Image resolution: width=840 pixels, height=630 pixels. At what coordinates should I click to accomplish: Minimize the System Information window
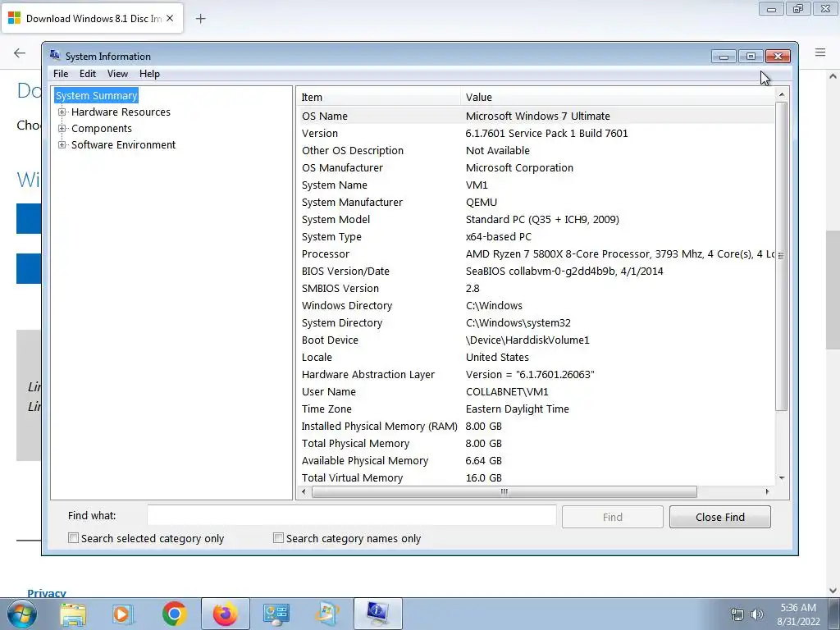[x=724, y=57]
